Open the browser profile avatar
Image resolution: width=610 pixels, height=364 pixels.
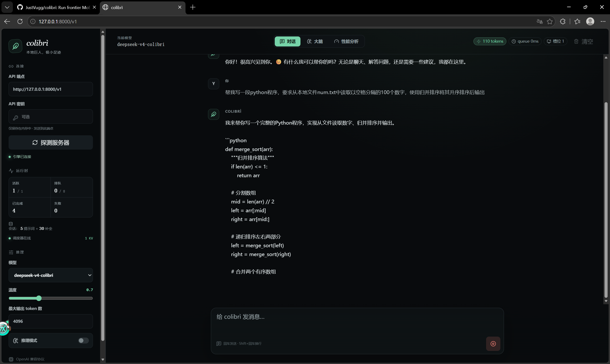click(590, 22)
